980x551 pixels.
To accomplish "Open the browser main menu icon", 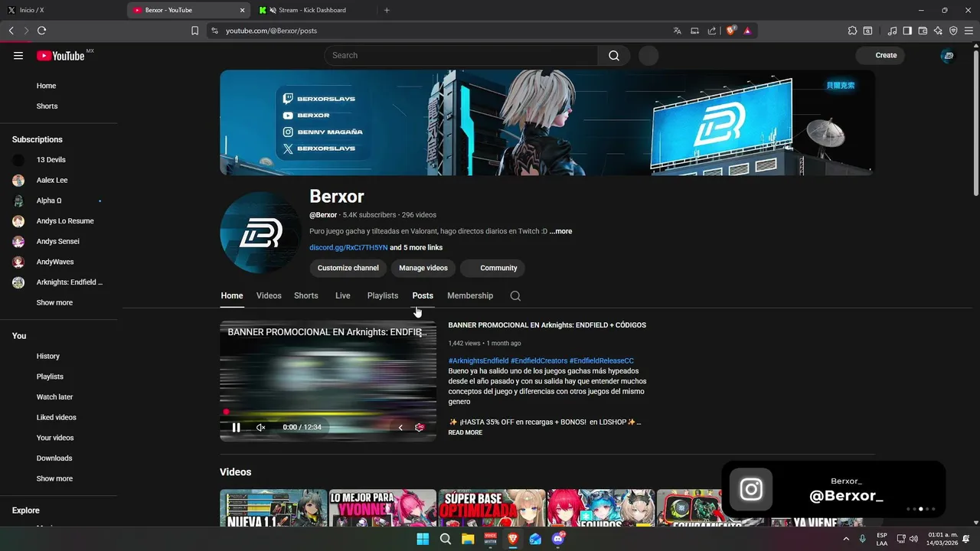I will click(x=969, y=31).
